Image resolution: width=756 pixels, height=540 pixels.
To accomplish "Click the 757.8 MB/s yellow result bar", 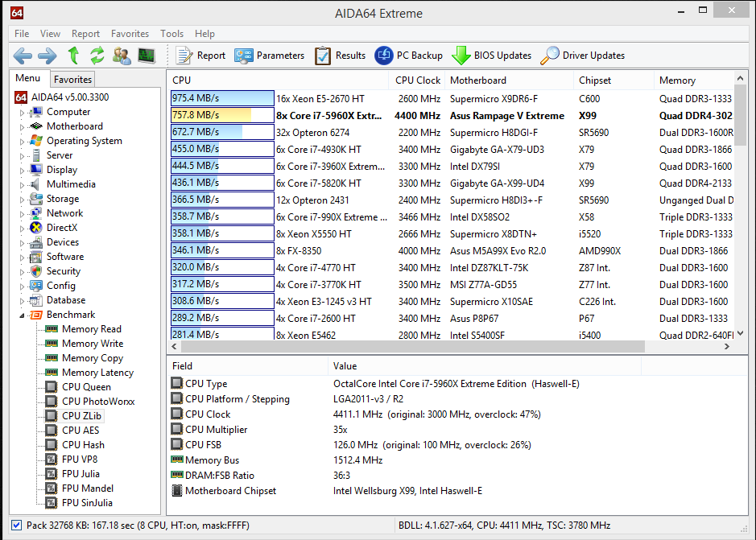I will (222, 115).
